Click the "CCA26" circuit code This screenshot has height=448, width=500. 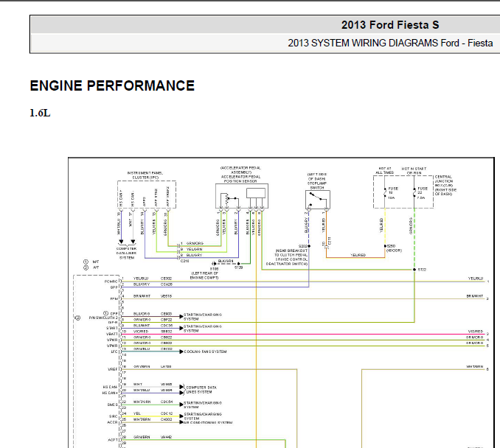tap(167, 284)
